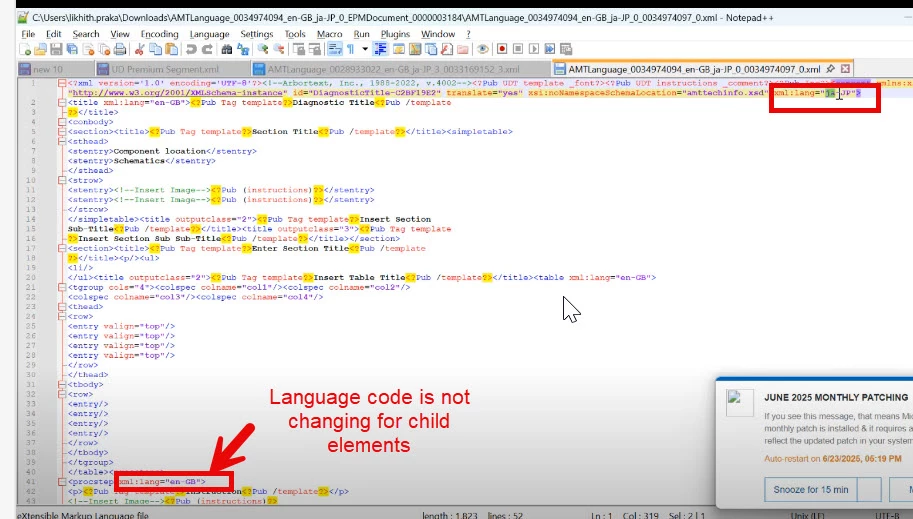
Task: Click the Save All toolbar icon
Action: tap(72, 49)
